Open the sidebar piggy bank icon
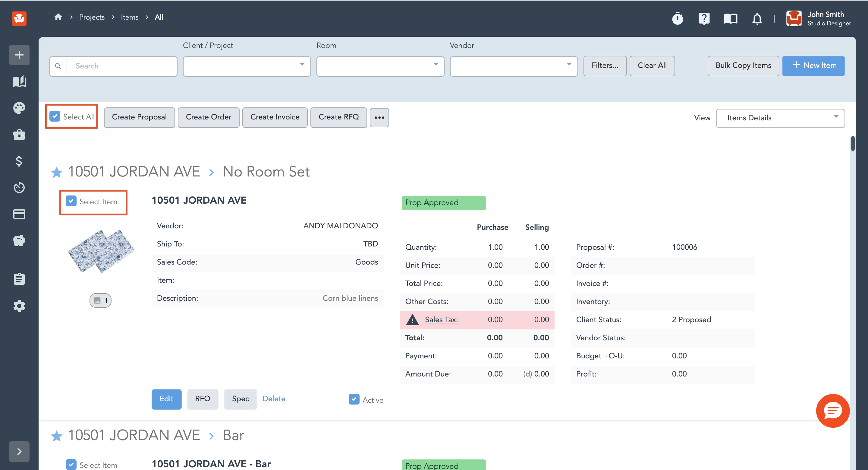The image size is (868, 470). (x=19, y=240)
